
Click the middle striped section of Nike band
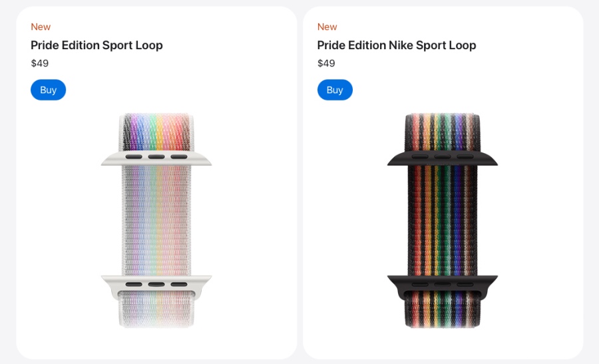tap(443, 220)
